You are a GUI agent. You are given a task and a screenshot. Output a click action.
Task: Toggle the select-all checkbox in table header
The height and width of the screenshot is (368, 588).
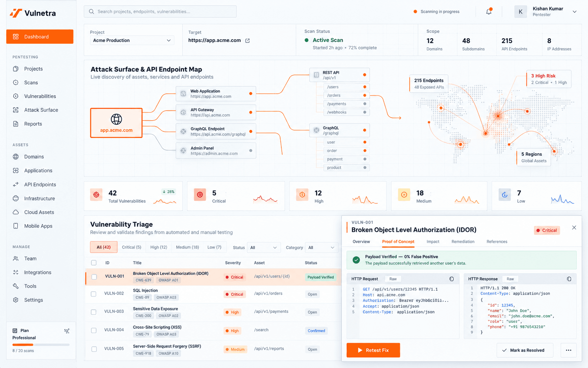[x=94, y=263]
